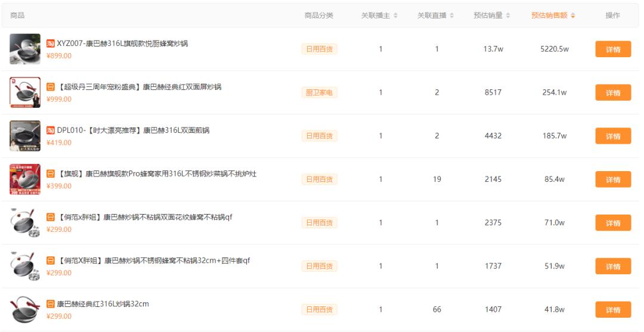Open thumbnail of XYZ007 蜂窝炒锅

[x=25, y=49]
